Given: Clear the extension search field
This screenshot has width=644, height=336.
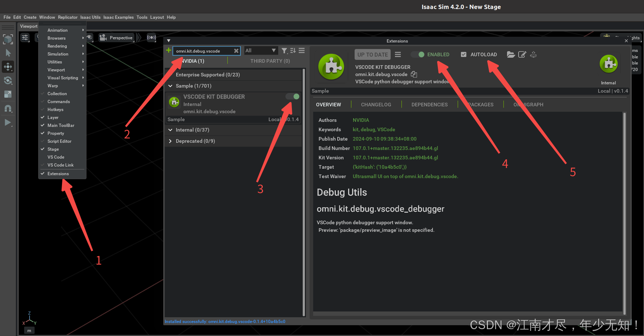Looking at the screenshot, I should coord(236,51).
